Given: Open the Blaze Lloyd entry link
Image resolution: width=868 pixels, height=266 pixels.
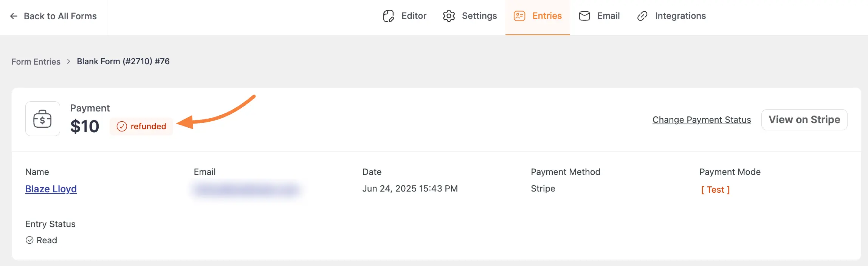Looking at the screenshot, I should (x=51, y=189).
